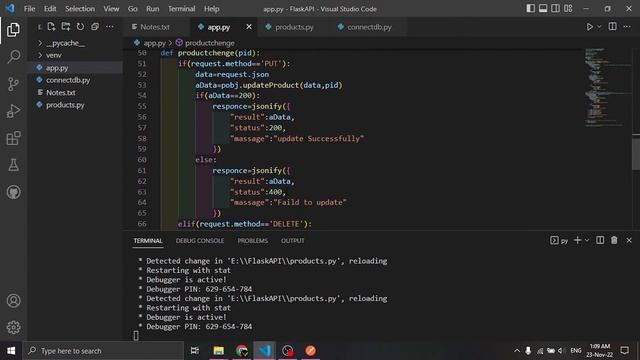Image resolution: width=640 pixels, height=360 pixels.
Task: Open Task View on the taskbar
Action: pos(195,351)
